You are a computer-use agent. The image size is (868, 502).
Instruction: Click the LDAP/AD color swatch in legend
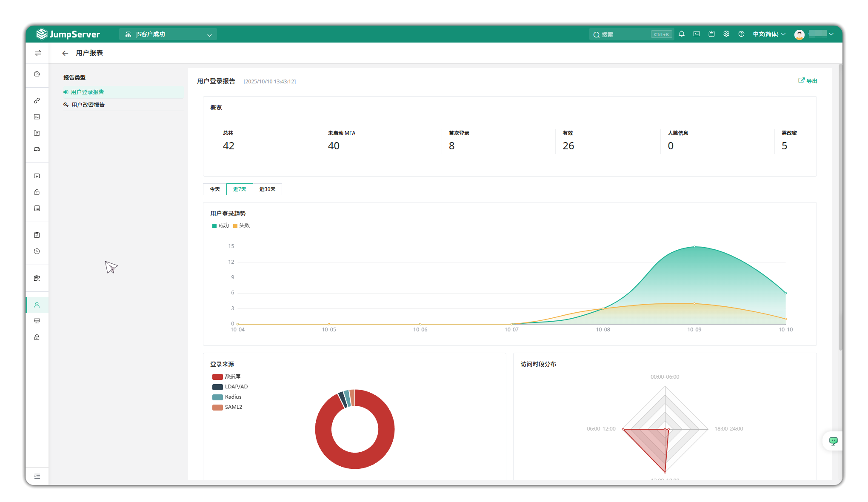(x=217, y=387)
